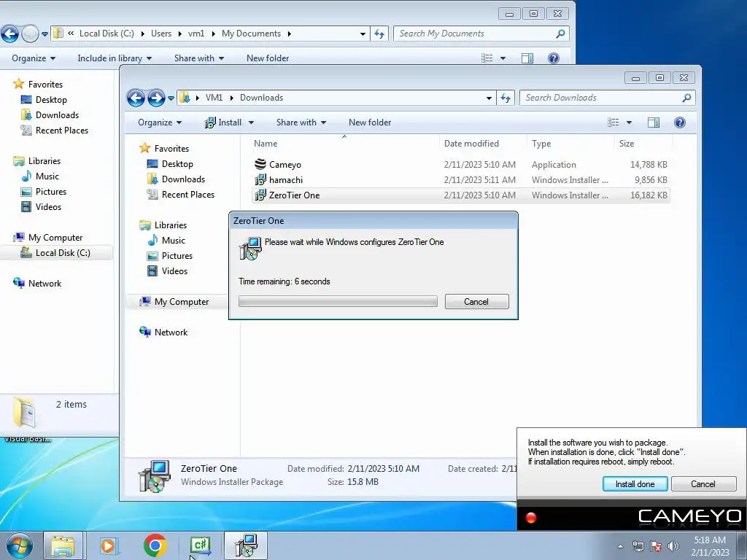Sort files by Date modified column

point(471,144)
